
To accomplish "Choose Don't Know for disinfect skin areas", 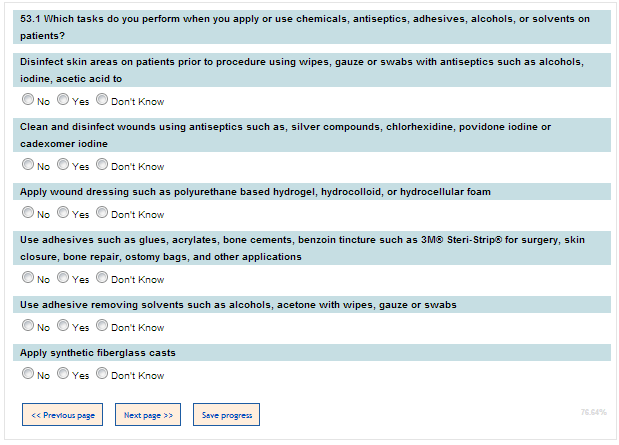I will point(102,99).
